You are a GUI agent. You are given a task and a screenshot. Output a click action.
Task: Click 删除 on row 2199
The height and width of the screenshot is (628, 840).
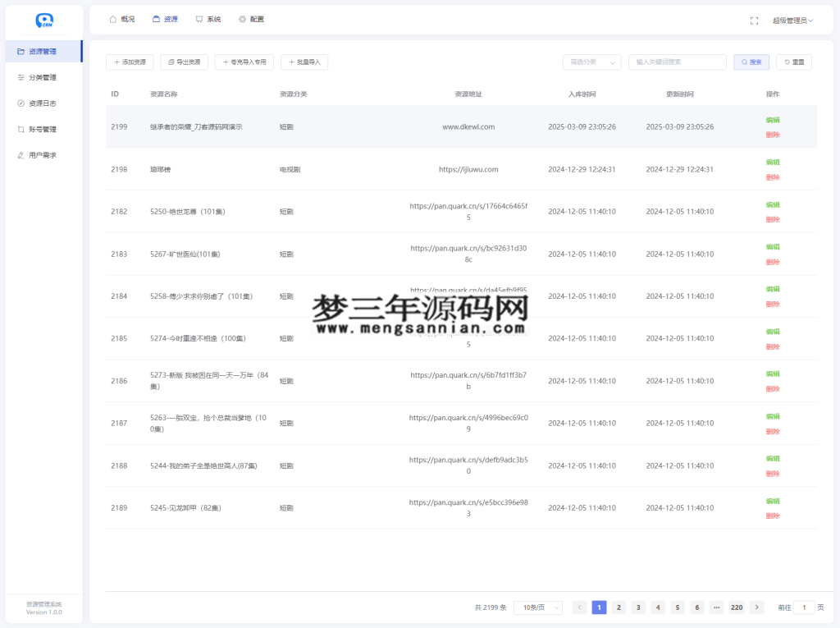point(772,134)
